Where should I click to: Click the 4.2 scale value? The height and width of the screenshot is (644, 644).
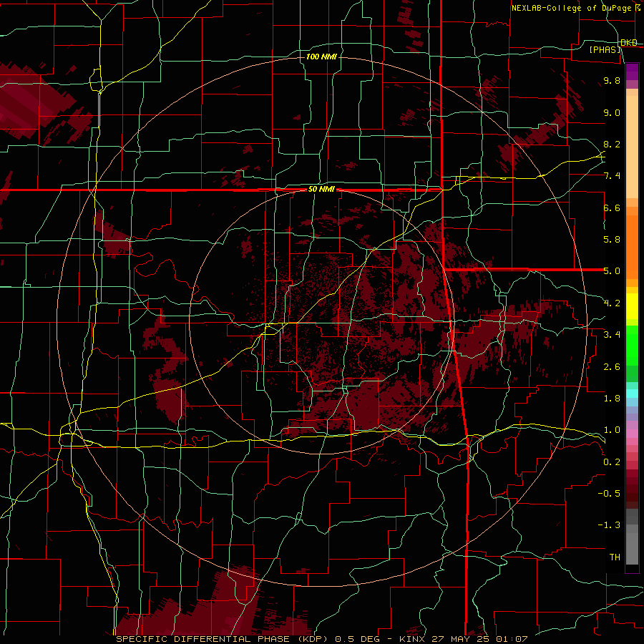[612, 303]
